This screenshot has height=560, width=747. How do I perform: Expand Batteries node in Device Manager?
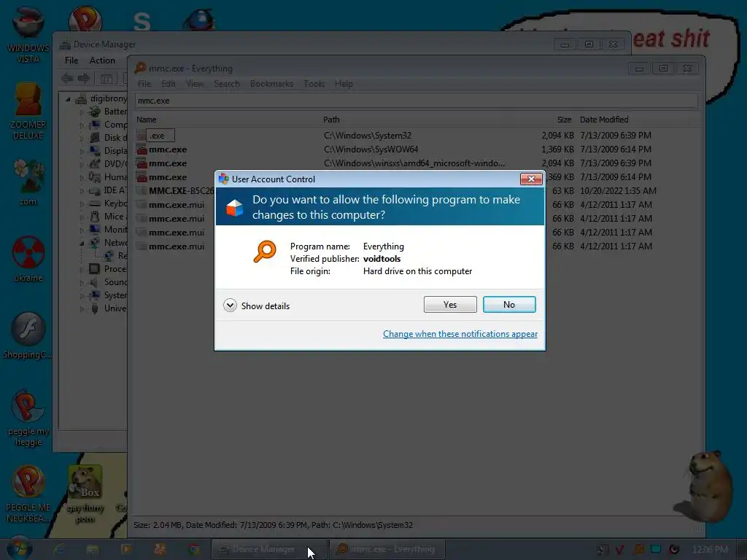coord(82,112)
